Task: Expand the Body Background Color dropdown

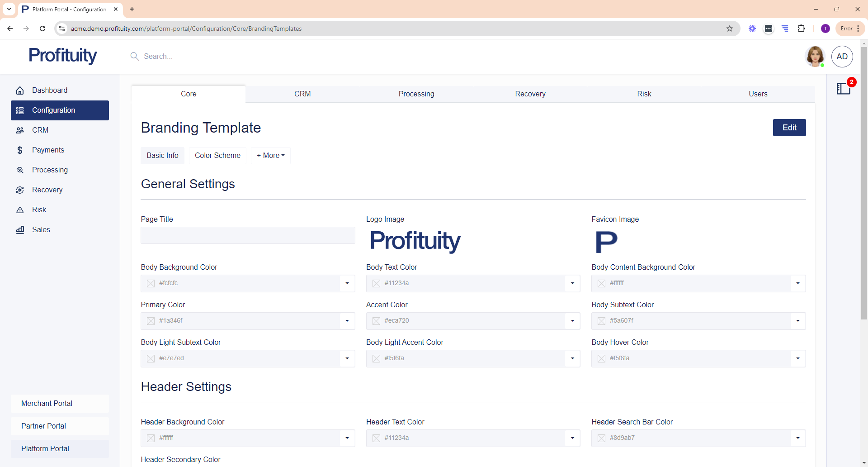Action: click(347, 283)
